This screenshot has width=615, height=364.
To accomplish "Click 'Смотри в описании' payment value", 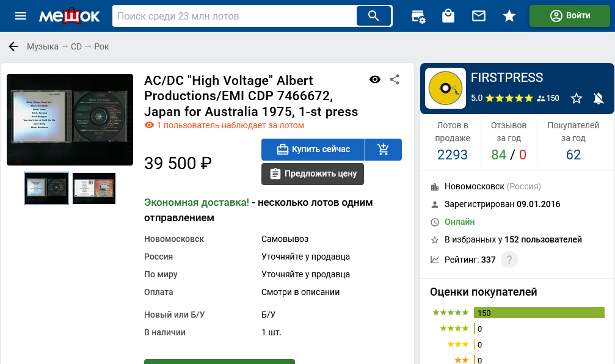I will pos(300,292).
